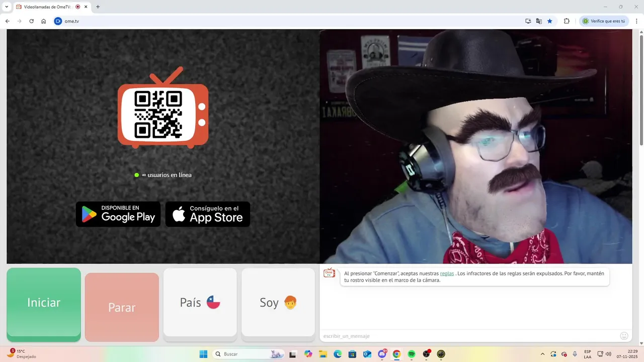
Task: Open the network tray icon
Action: [600, 354]
